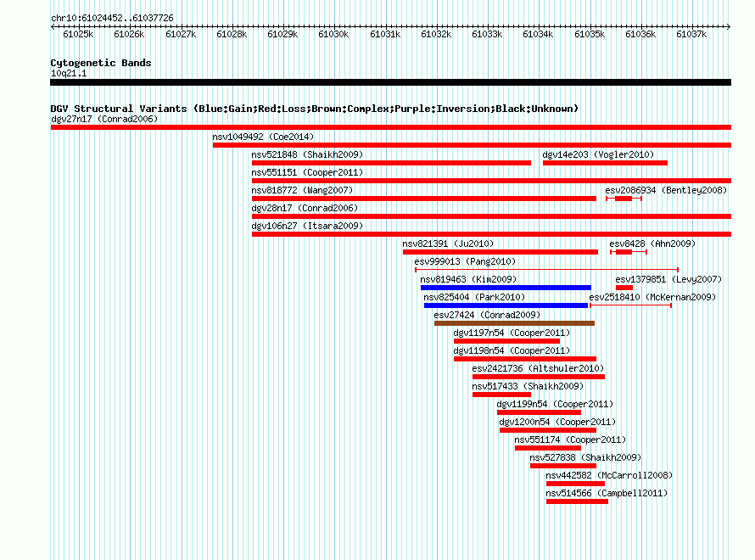Select nsv442582 (McCarroll2008) label

click(x=609, y=475)
